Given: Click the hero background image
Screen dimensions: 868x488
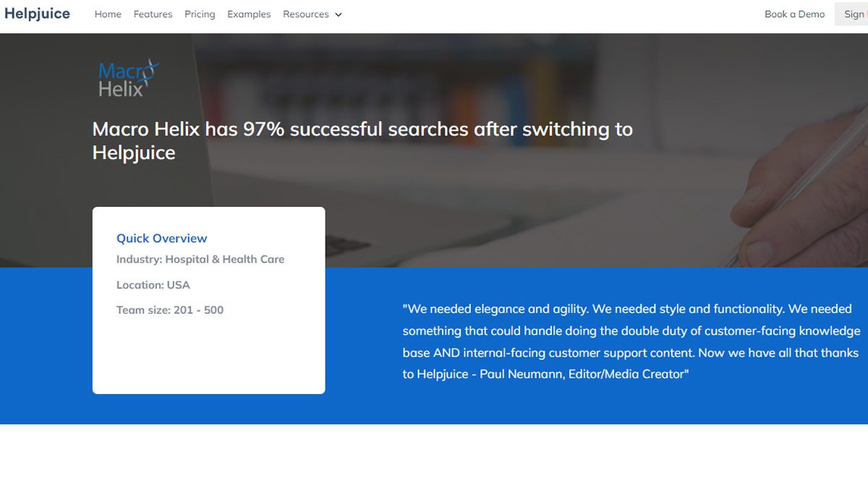Looking at the screenshot, I should click(579, 145).
